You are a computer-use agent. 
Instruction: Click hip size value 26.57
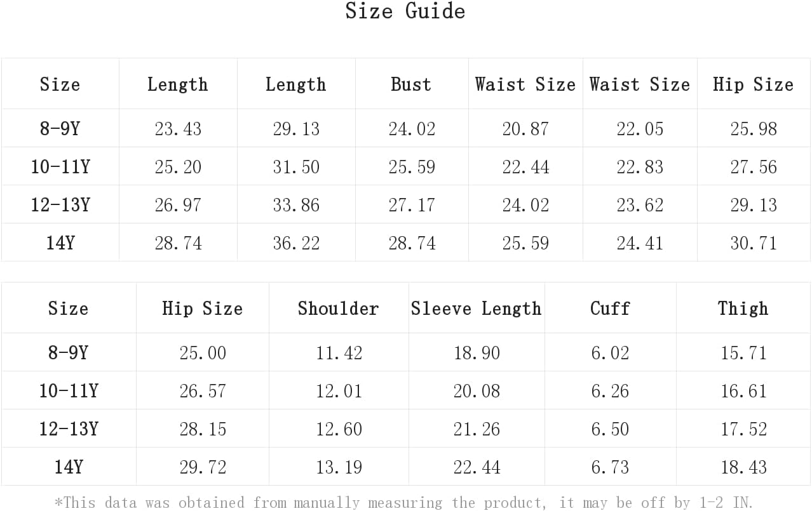click(203, 391)
